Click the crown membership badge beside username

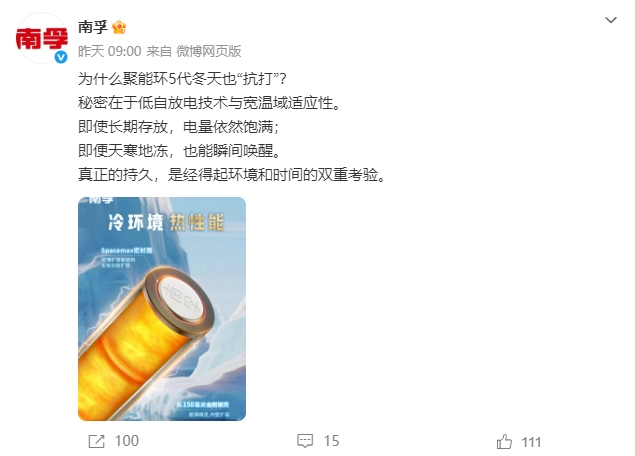tap(119, 28)
